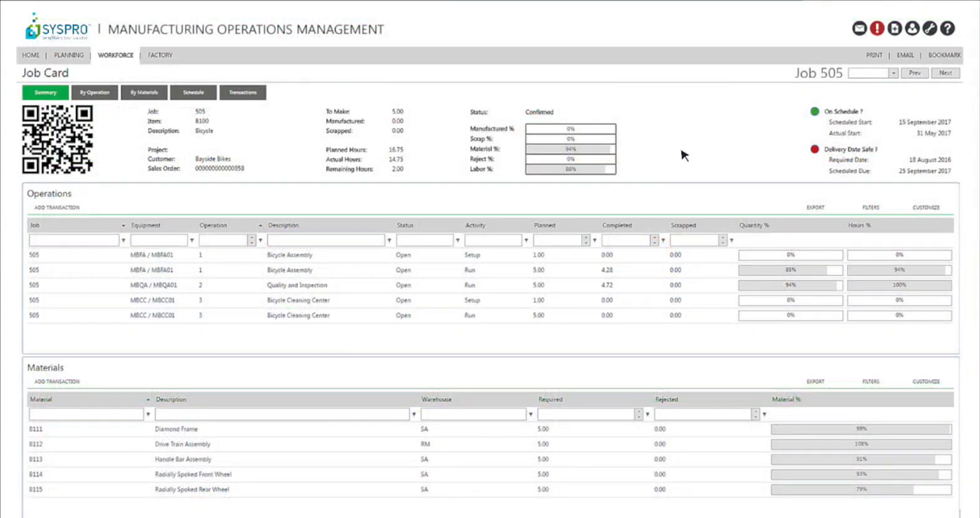980x518 pixels.
Task: Click the Operations Description filter field
Action: 325,241
